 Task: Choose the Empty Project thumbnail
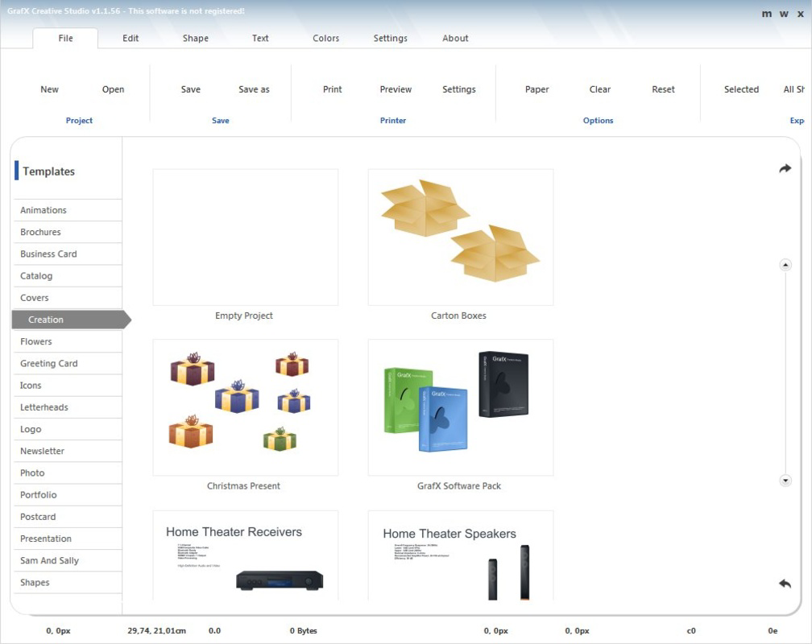(246, 237)
